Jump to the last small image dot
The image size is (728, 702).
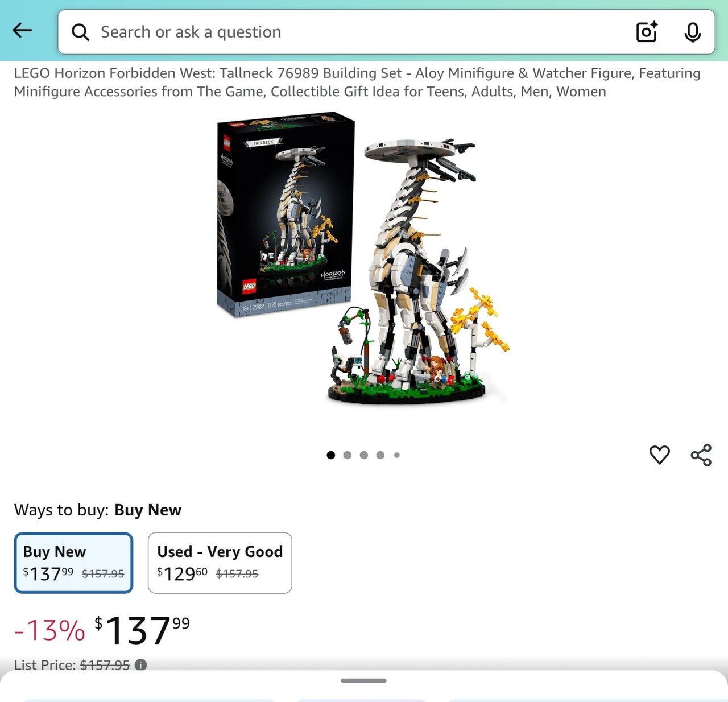point(397,455)
